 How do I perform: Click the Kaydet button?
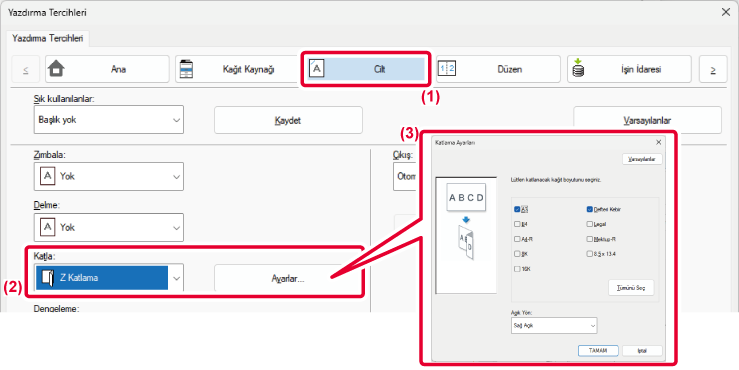point(288,120)
